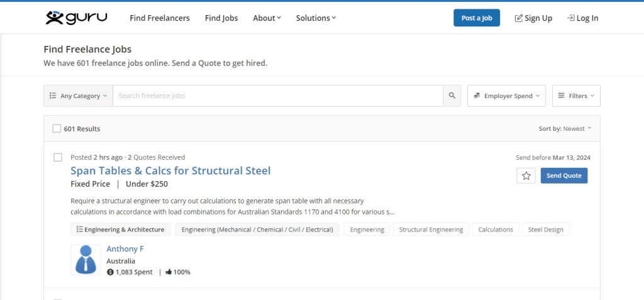Send Quote for Span Tables job
This screenshot has width=644, height=300.
click(564, 175)
